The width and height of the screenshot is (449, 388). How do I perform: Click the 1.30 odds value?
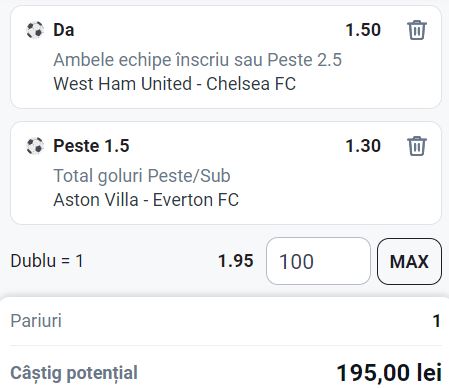(363, 146)
